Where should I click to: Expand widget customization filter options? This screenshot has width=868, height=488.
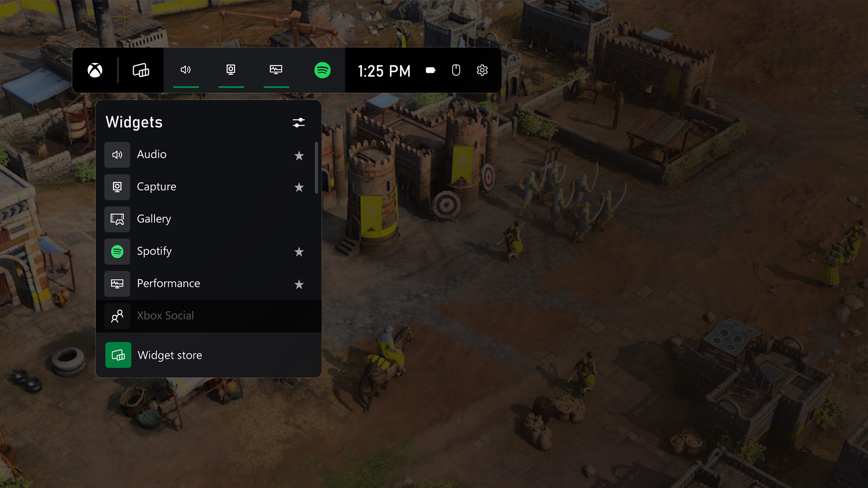click(x=299, y=123)
